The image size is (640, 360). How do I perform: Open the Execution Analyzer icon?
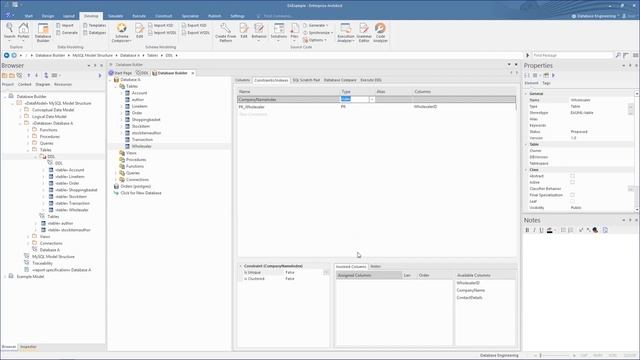coord(346,32)
